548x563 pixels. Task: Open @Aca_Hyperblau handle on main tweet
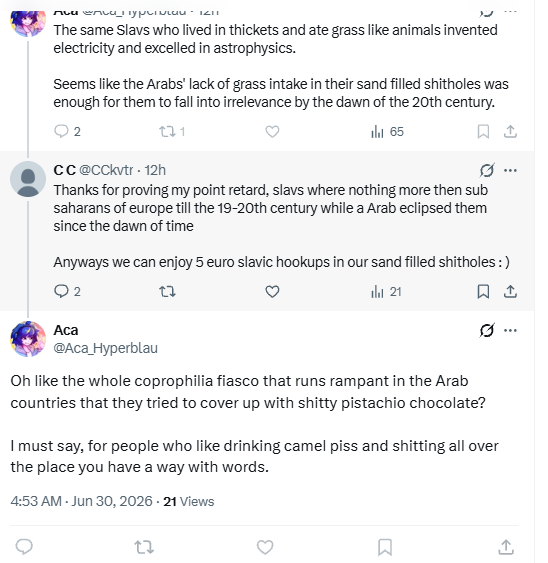105,348
